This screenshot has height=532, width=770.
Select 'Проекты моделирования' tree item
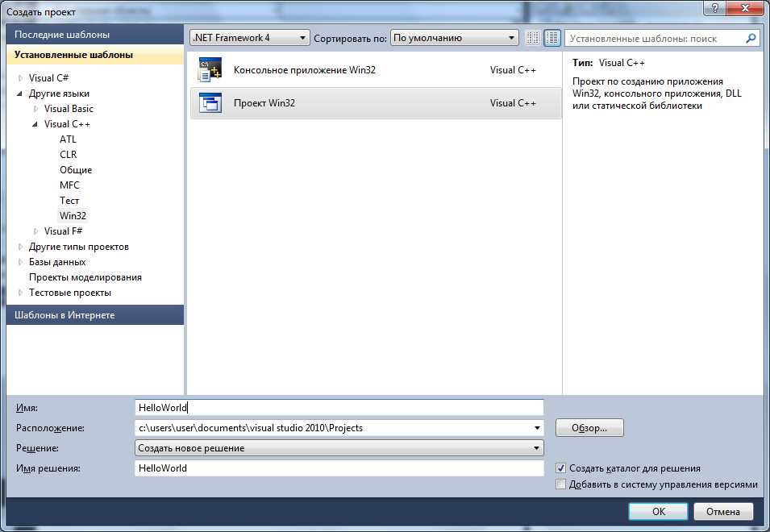pyautogui.click(x=85, y=277)
